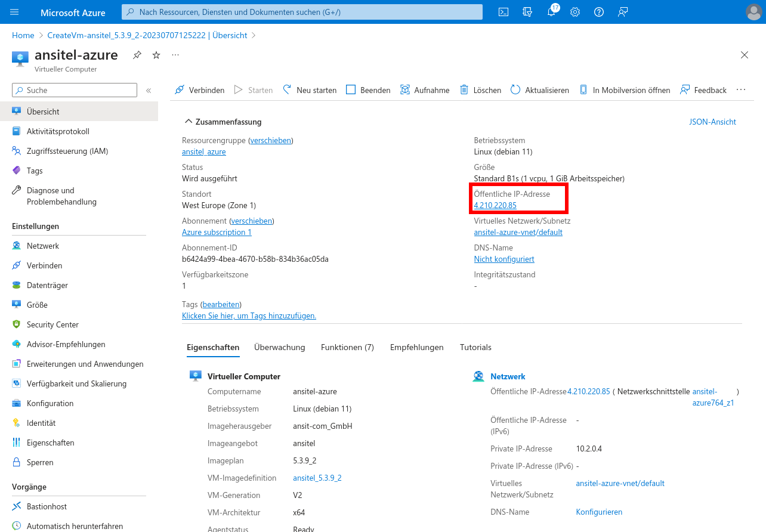Open the public IP address 4.210.220.85 link
Screen dimensions: 766x532
[x=495, y=205]
